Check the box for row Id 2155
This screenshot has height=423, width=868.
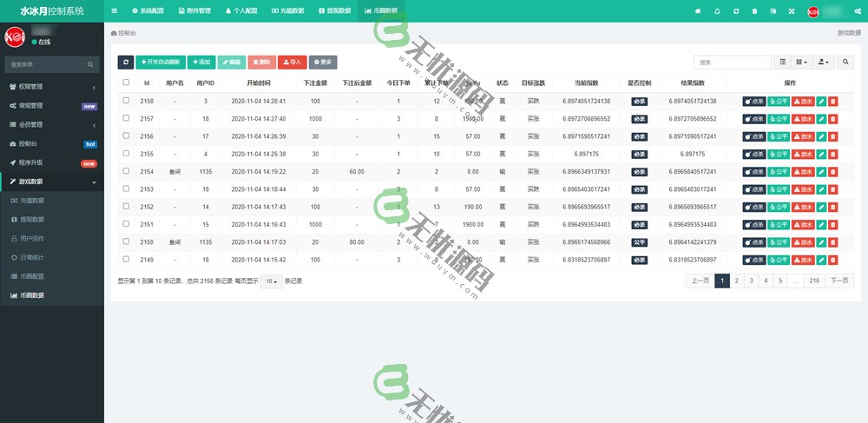126,154
